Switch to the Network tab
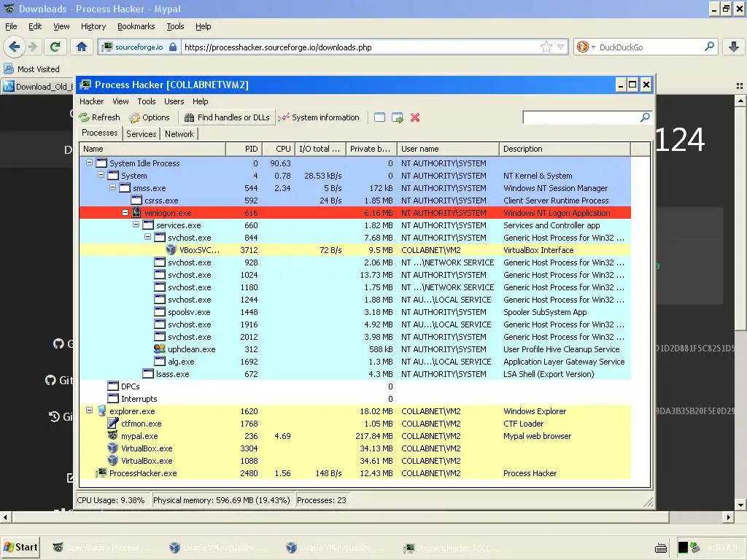747x560 pixels. point(179,134)
